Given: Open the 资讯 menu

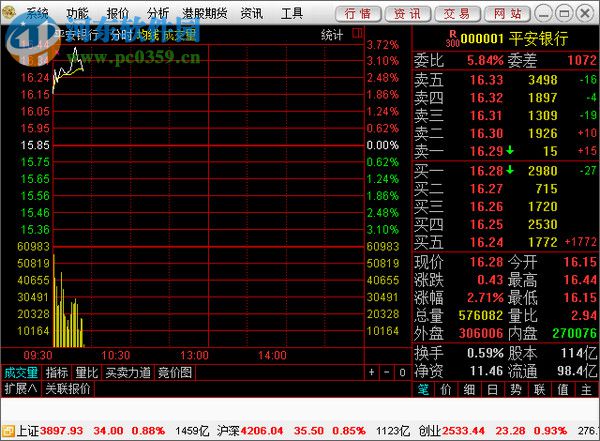Looking at the screenshot, I should 251,14.
